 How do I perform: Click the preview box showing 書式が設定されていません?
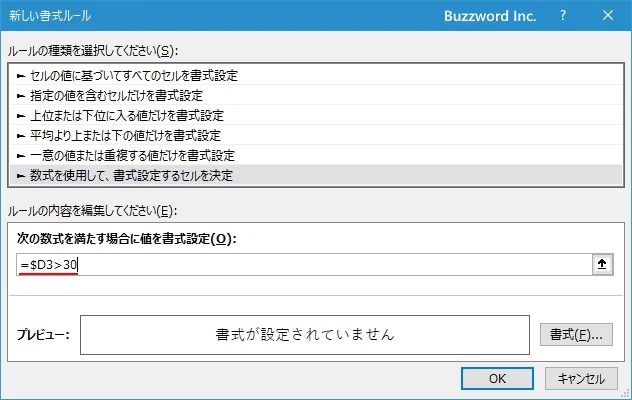(x=304, y=334)
